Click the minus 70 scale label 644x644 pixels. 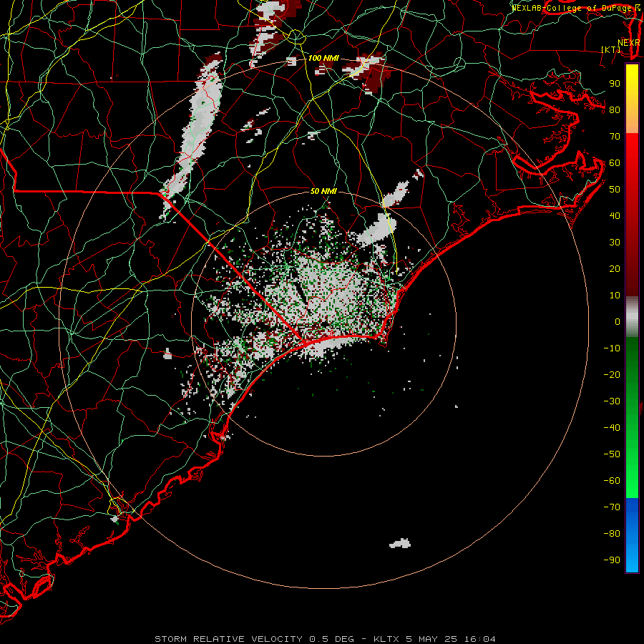[612, 507]
